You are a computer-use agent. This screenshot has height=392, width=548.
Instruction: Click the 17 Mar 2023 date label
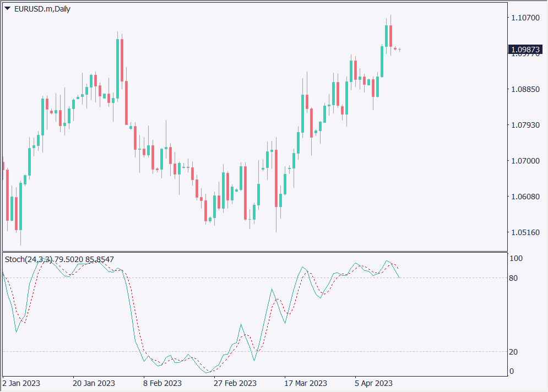tap(306, 383)
